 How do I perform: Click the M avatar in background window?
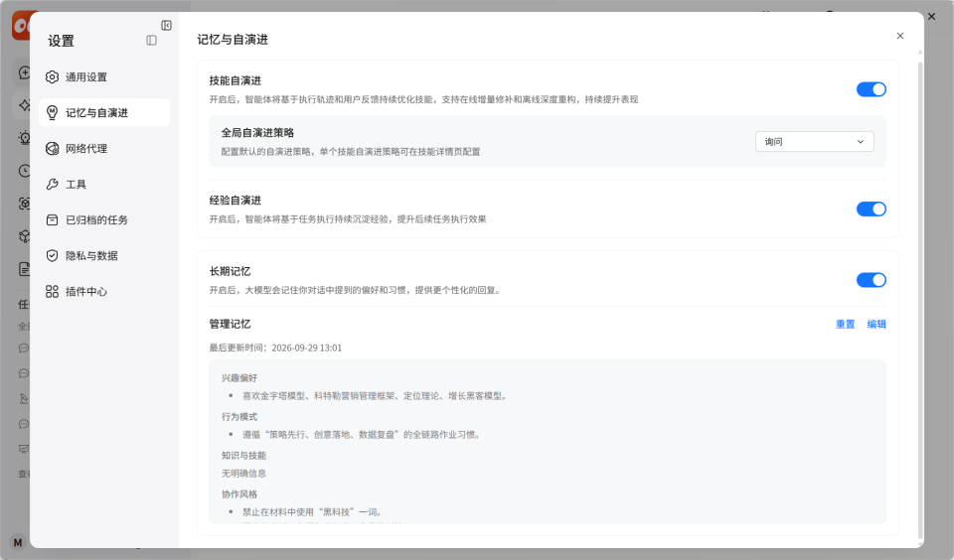(x=18, y=542)
